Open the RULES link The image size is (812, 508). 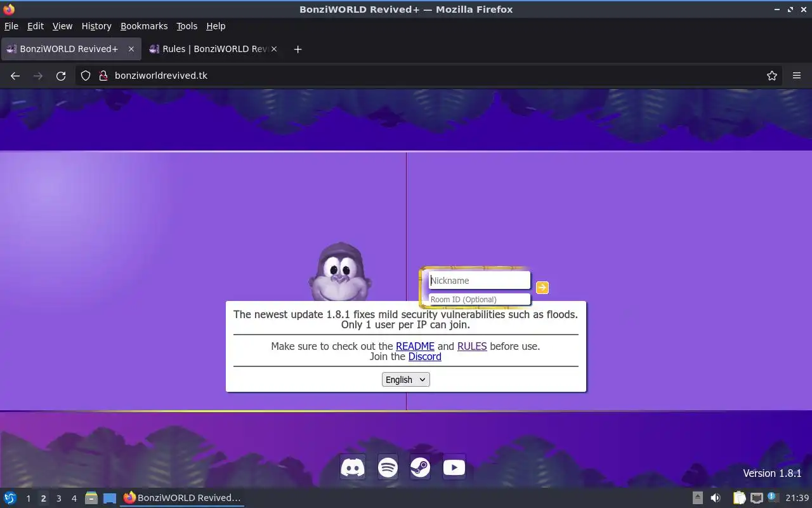[x=472, y=346]
